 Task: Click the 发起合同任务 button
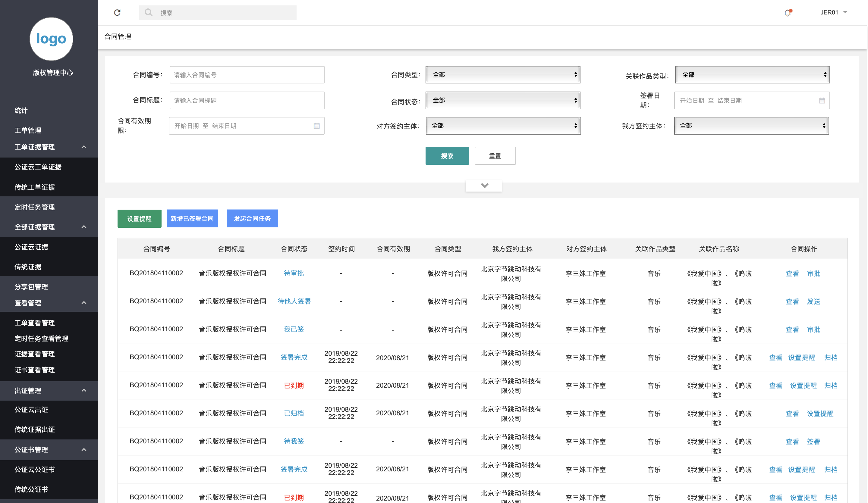(252, 219)
